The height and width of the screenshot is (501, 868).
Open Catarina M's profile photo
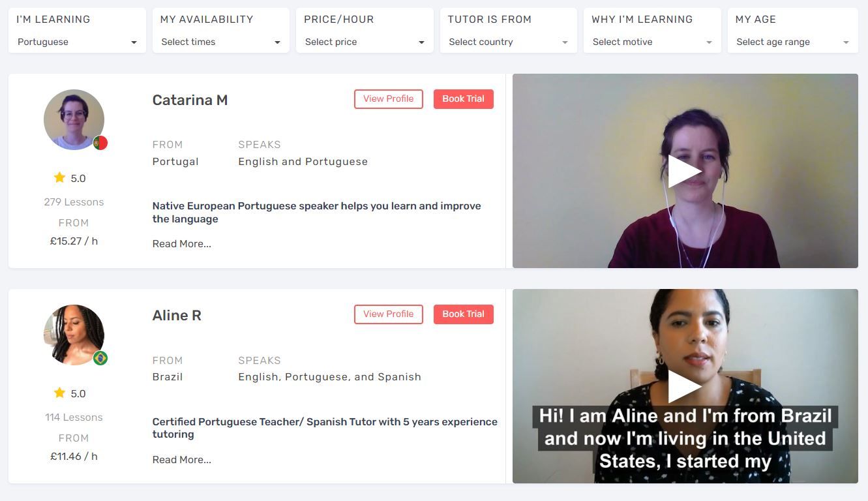tap(74, 119)
